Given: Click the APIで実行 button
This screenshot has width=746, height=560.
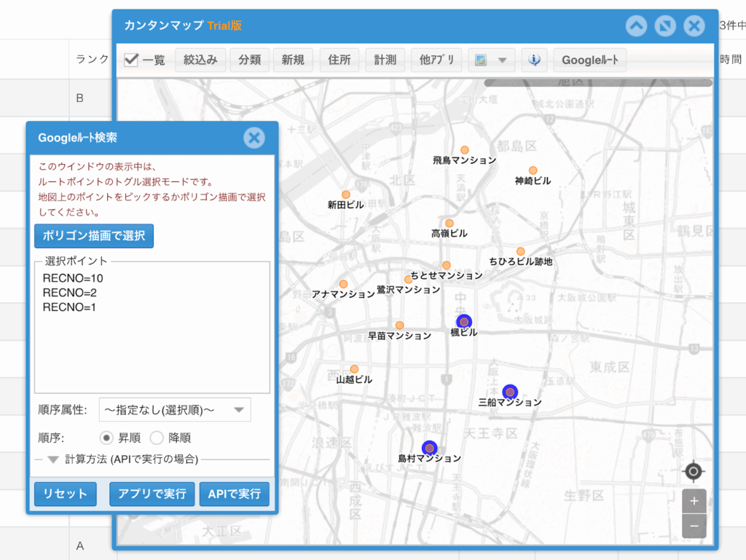Looking at the screenshot, I should [x=234, y=494].
